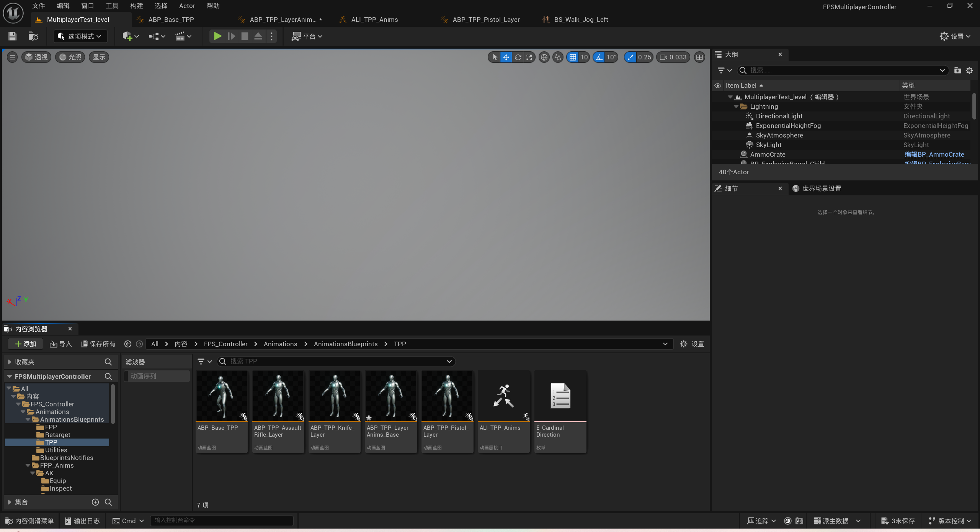This screenshot has height=532, width=980.
Task: Collapse the Lightning folder in outliner
Action: [736, 107]
